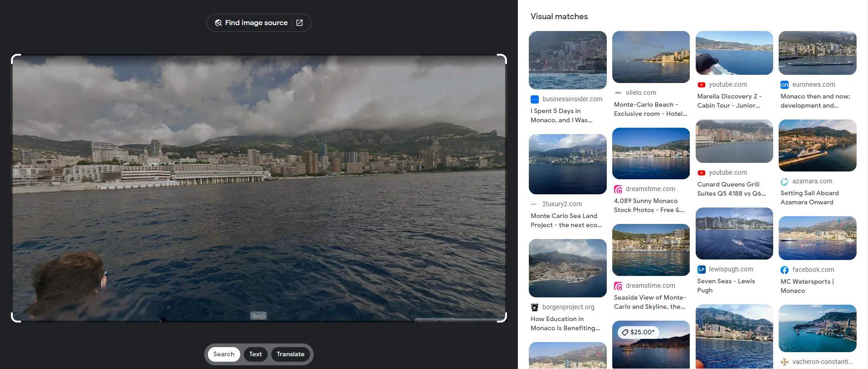Open the olielo.com Monte-Carlo Beach thumbnail

651,57
